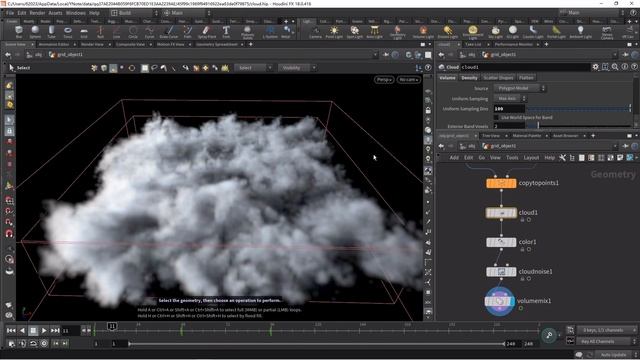Create a Grid from the shelf
640x360 pixels.
[84, 31]
